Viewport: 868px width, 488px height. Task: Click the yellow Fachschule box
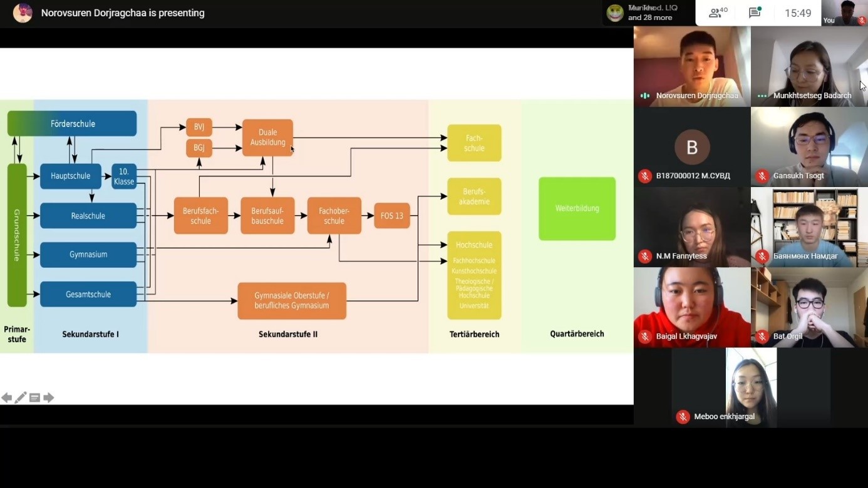pos(474,143)
